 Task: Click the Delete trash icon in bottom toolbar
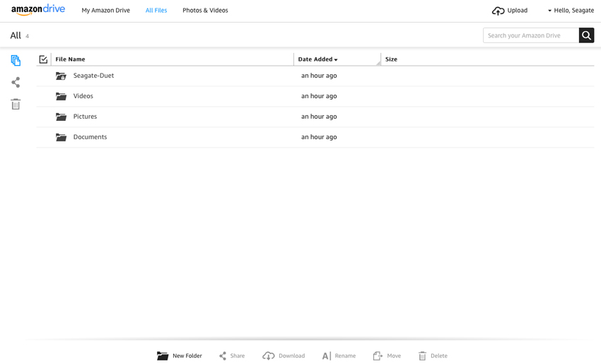(422, 356)
